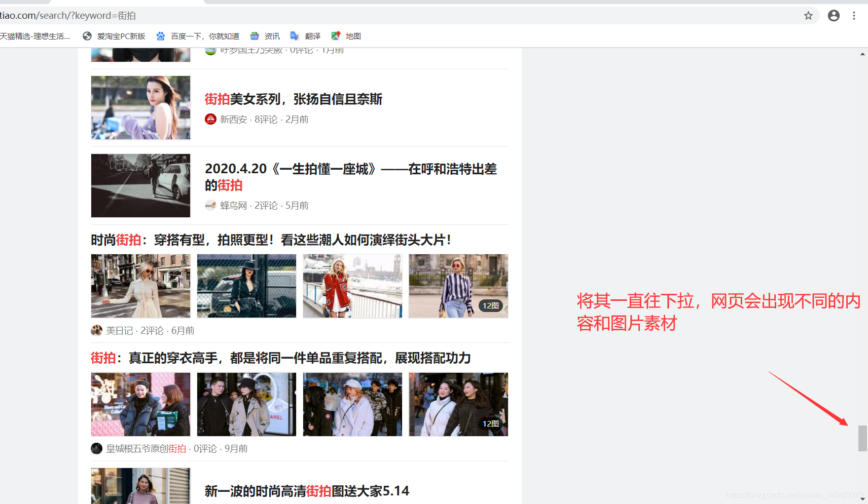Open article 新一波的时尚高清街拍图送大家5.14
This screenshot has width=868, height=504.
307,491
